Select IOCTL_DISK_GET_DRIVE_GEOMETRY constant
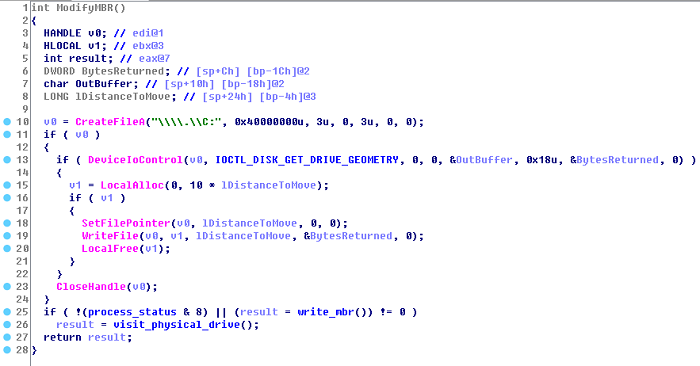 (307, 160)
